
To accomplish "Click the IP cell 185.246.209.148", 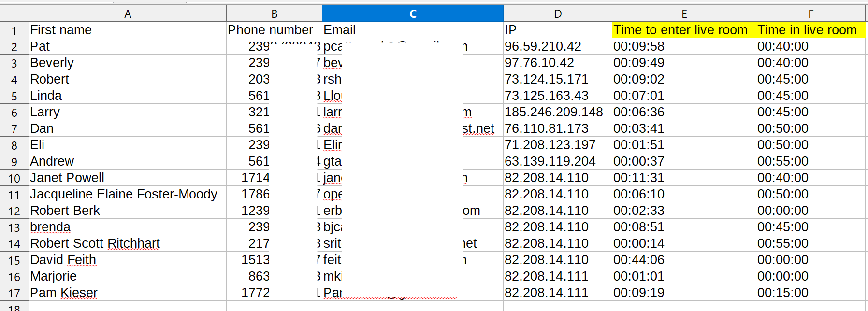I will (x=553, y=112).
